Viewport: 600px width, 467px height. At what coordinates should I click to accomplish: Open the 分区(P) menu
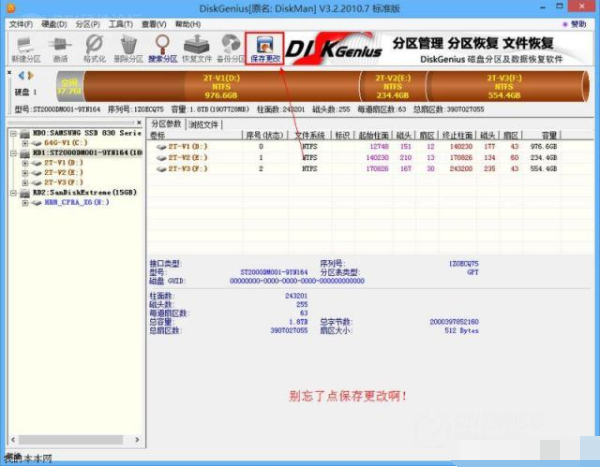pos(88,24)
